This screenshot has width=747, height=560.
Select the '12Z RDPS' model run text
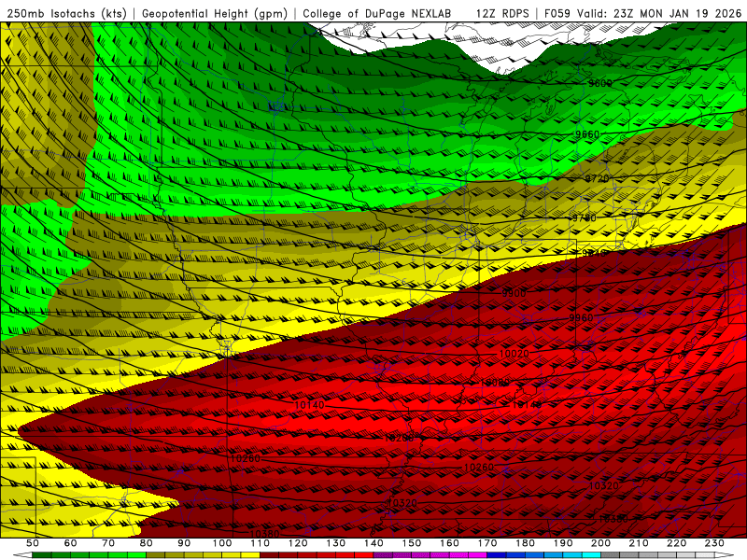click(502, 14)
